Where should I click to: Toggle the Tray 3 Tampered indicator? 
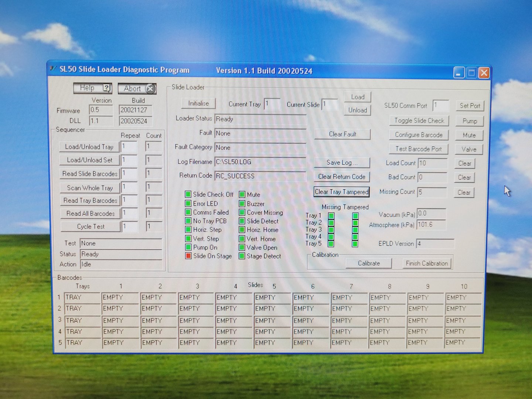(355, 229)
